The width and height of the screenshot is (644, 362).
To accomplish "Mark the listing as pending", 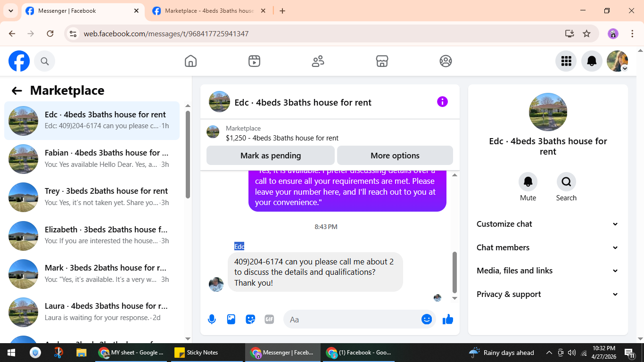I will (271, 156).
